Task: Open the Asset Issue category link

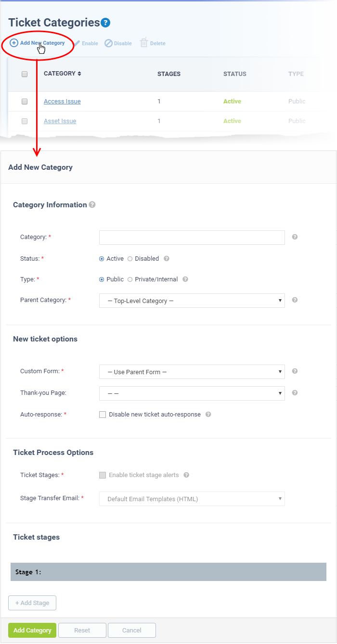Action: 60,121
